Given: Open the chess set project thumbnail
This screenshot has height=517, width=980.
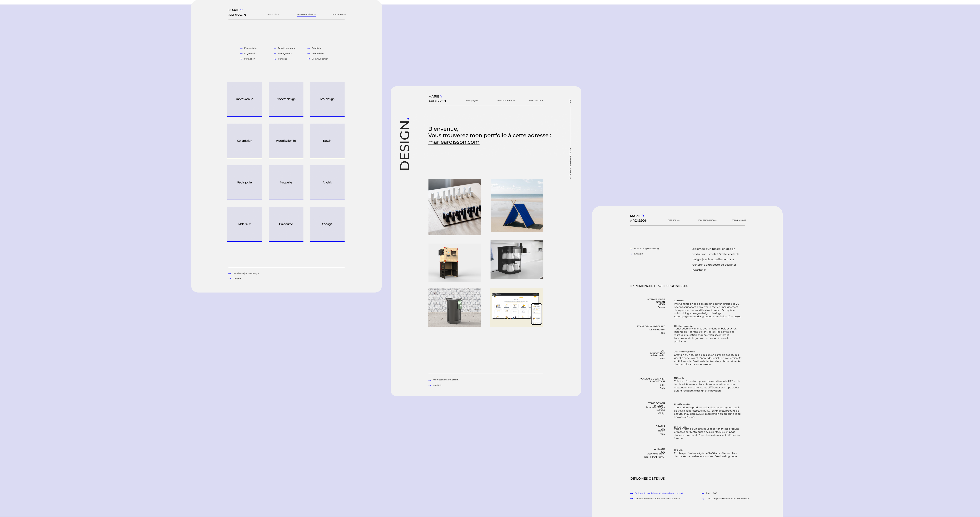Looking at the screenshot, I should pyautogui.click(x=455, y=207).
